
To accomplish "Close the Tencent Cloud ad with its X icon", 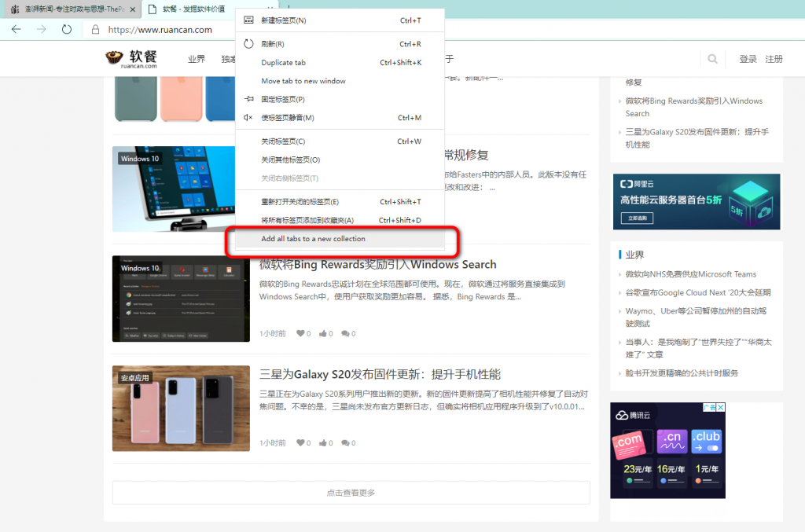I will pos(720,408).
